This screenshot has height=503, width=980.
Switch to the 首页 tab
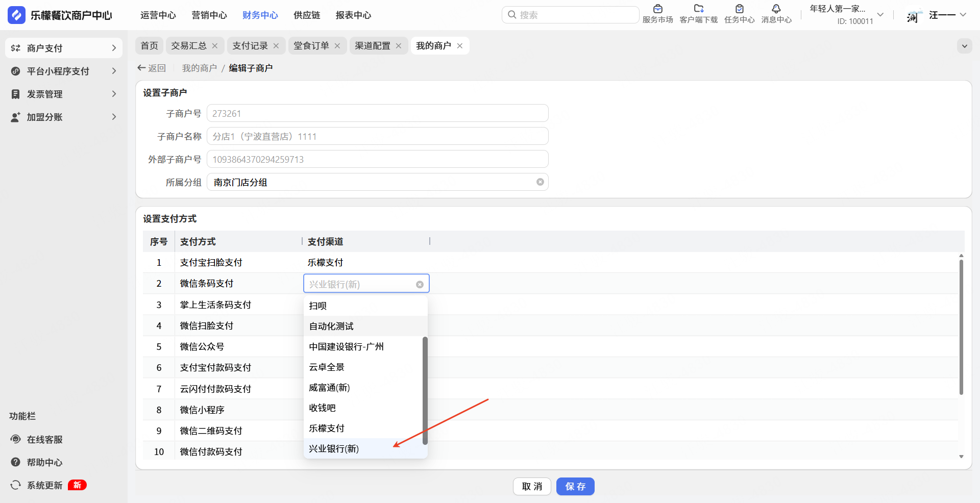coord(150,46)
